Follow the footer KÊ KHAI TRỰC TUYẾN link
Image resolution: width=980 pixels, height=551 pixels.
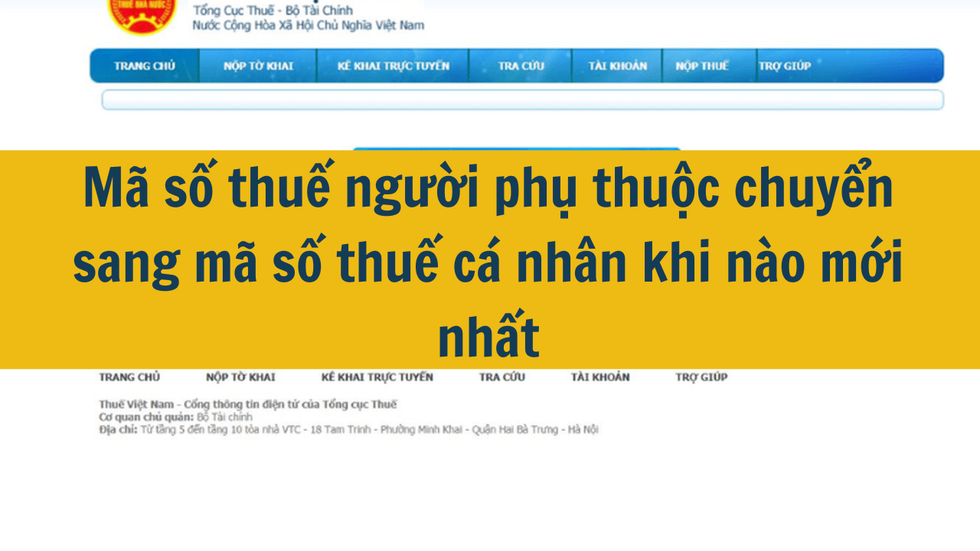[377, 377]
